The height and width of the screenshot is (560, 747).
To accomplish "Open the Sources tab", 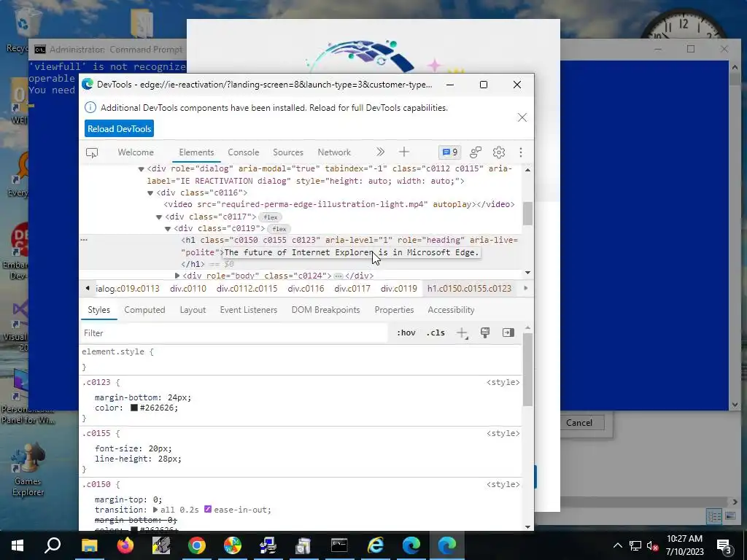I will [x=287, y=152].
